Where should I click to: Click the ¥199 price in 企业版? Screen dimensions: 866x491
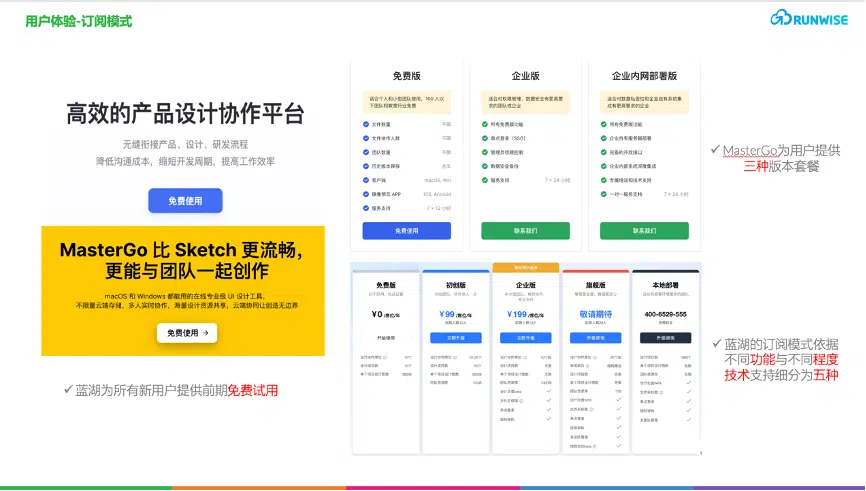pyautogui.click(x=518, y=314)
